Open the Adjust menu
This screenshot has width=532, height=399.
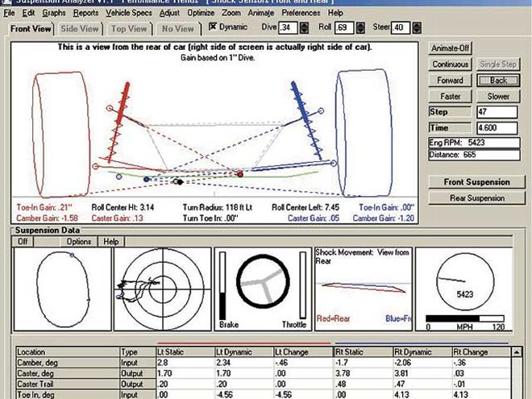[169, 13]
